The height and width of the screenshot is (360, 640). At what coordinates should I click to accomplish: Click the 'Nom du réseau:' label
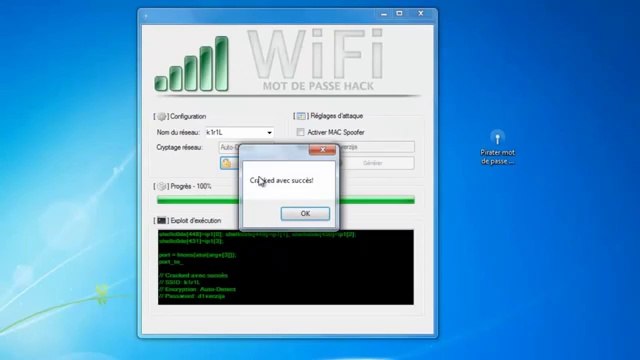click(178, 133)
